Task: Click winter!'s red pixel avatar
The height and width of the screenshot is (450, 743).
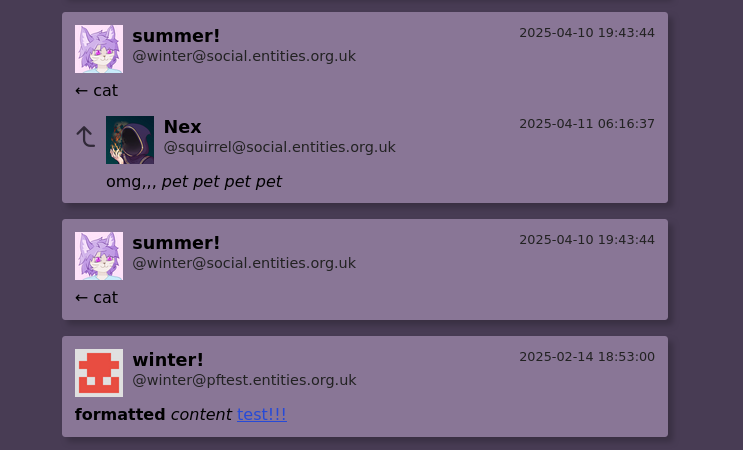Action: (x=99, y=373)
